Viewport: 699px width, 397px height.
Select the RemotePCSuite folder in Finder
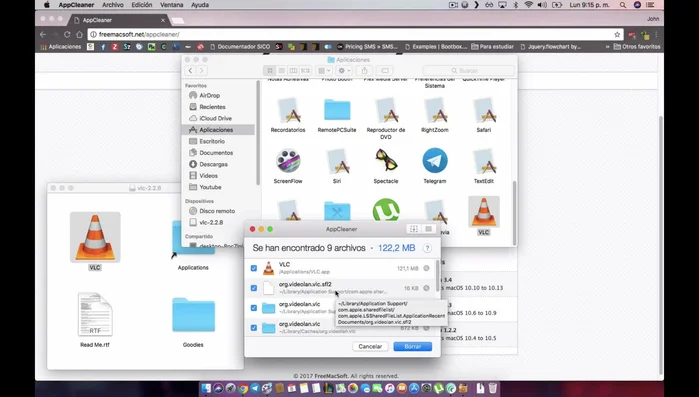[x=337, y=110]
